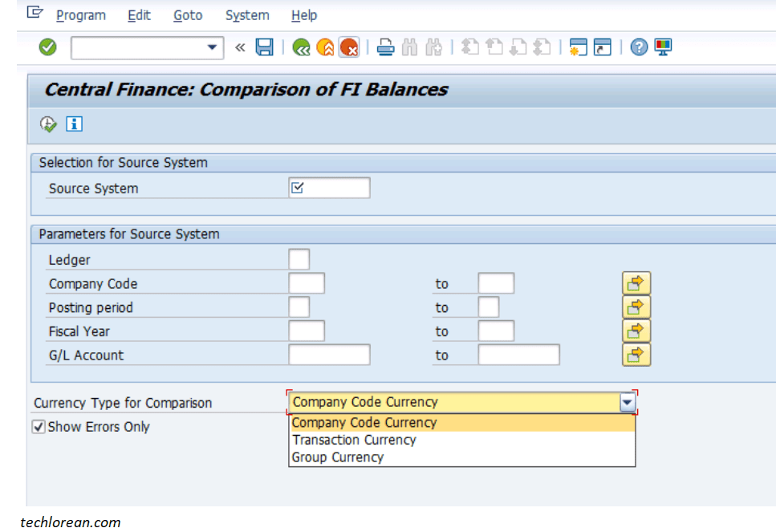Click the Information icon below the title

click(73, 124)
